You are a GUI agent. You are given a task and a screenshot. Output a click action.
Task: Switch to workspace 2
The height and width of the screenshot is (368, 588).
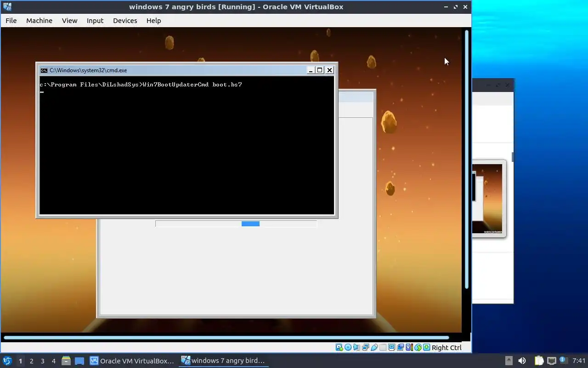(x=31, y=361)
